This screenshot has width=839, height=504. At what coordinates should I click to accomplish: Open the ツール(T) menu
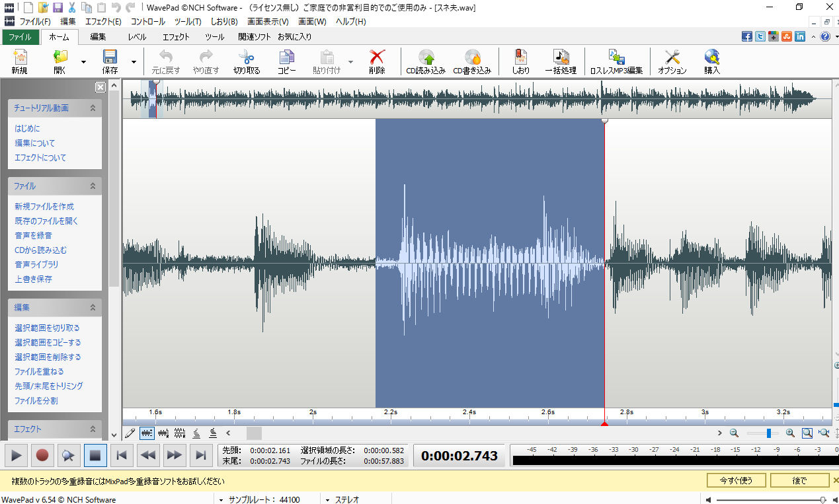[x=188, y=22]
